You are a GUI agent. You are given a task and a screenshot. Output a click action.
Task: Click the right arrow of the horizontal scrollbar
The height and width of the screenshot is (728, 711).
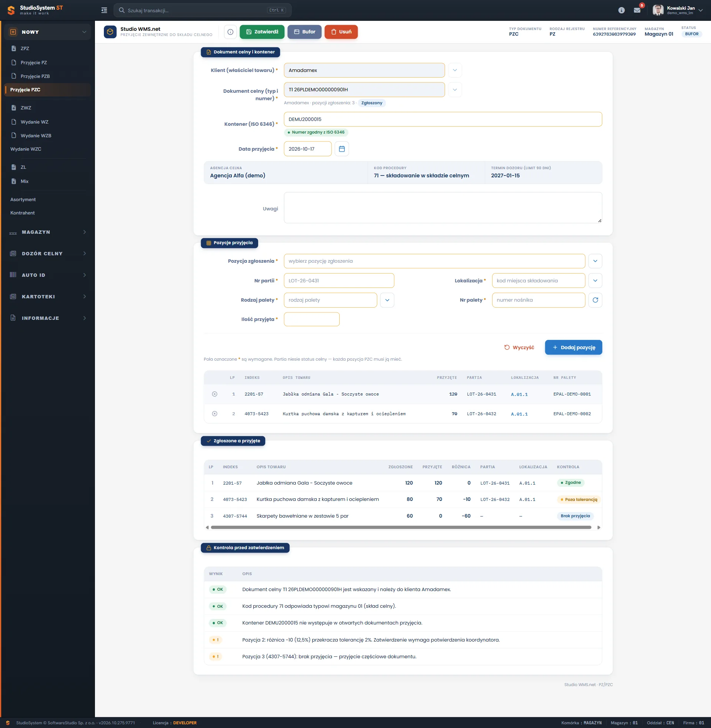click(599, 527)
